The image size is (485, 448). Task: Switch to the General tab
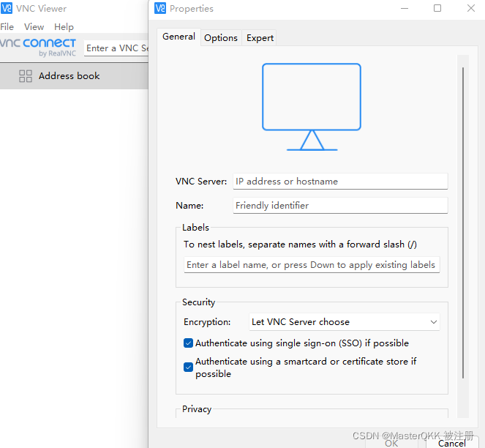tap(178, 37)
